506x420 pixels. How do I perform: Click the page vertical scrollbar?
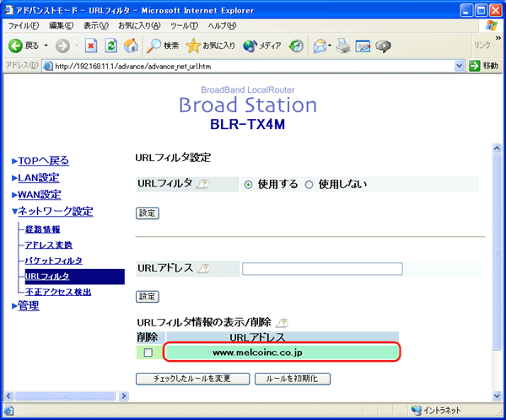(x=498, y=253)
